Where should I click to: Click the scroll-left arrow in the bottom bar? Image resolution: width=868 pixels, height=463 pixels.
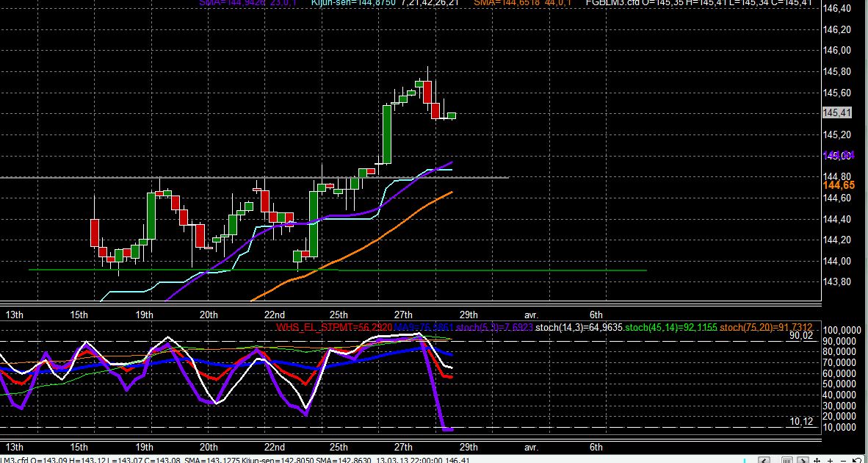coord(764,460)
